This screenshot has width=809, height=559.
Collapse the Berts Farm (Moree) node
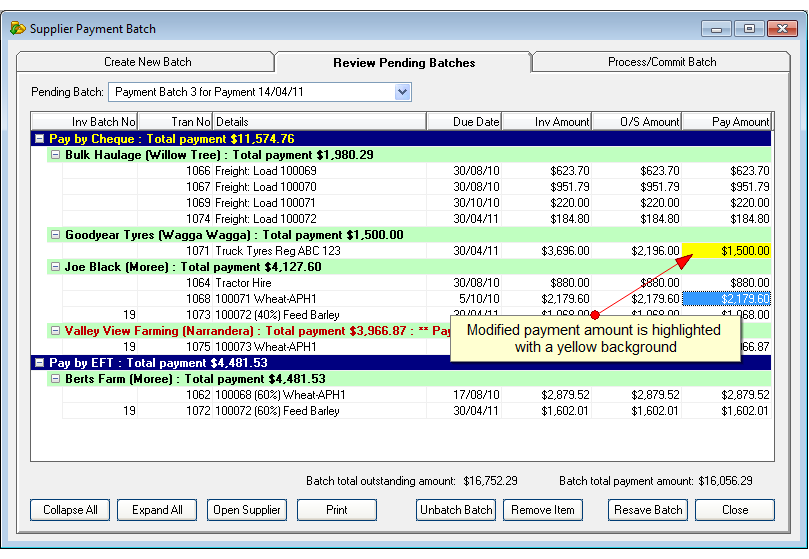55,378
